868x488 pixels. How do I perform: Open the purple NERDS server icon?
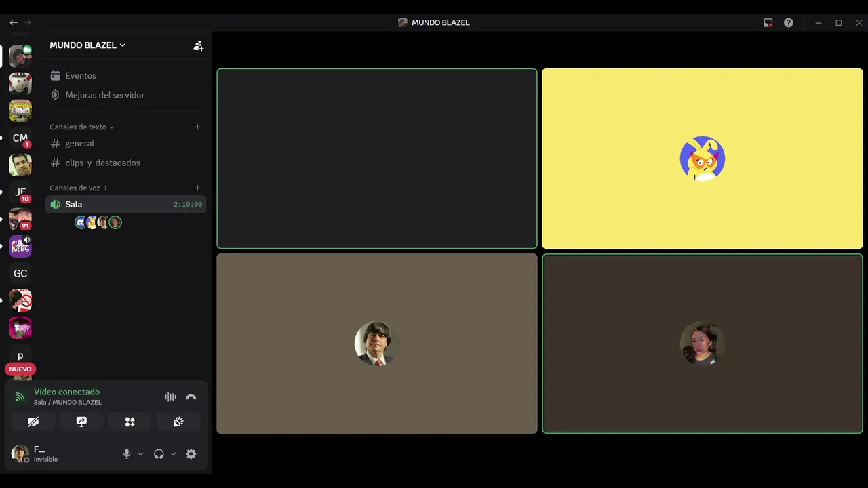[20, 246]
